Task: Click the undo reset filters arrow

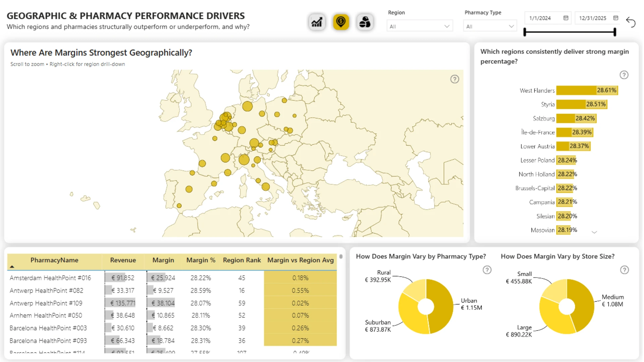Action: pyautogui.click(x=631, y=22)
